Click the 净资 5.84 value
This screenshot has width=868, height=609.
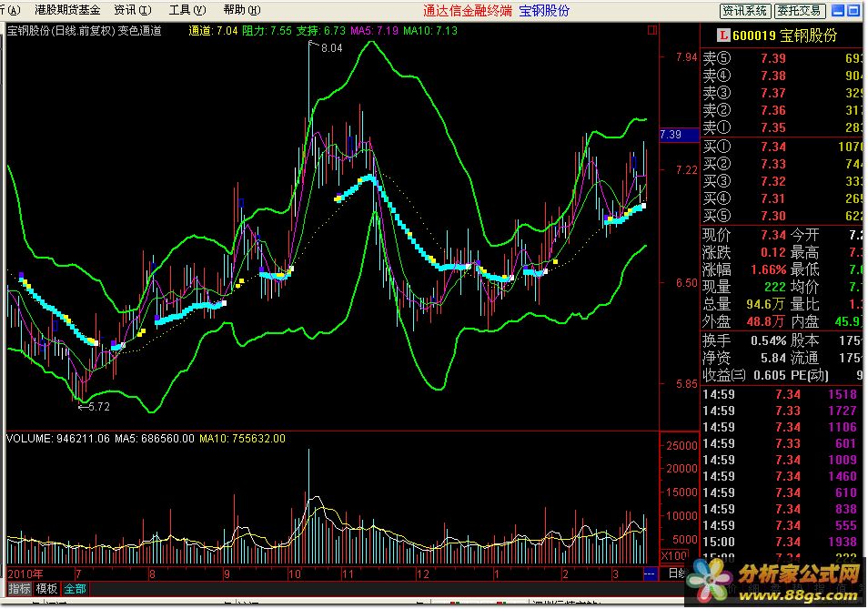[x=773, y=358]
